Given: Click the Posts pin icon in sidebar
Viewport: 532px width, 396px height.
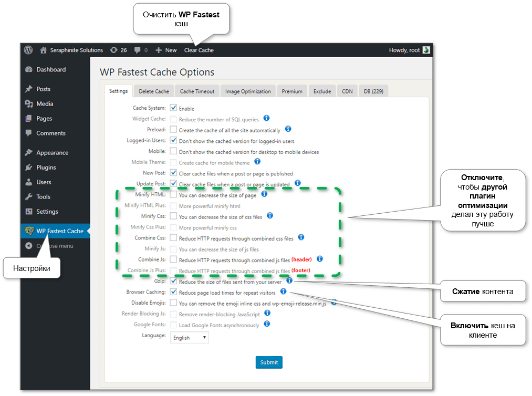Looking at the screenshot, I should pyautogui.click(x=29, y=89).
